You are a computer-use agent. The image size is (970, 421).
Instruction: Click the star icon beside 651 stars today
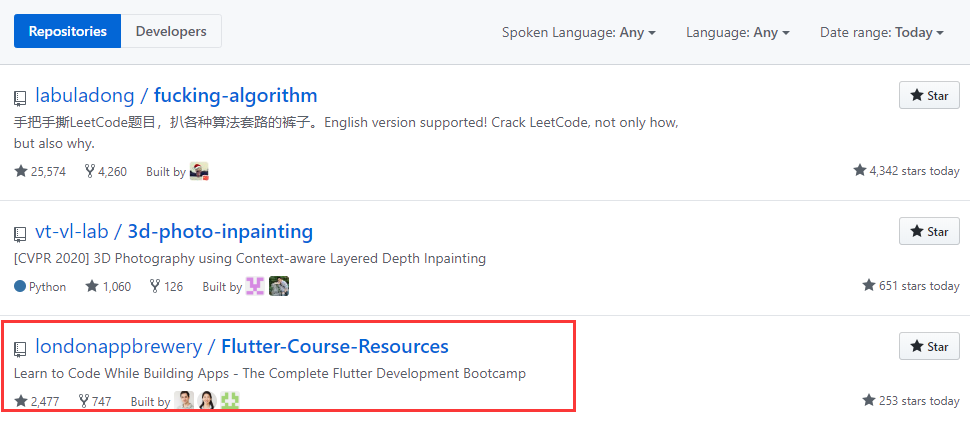[869, 285]
